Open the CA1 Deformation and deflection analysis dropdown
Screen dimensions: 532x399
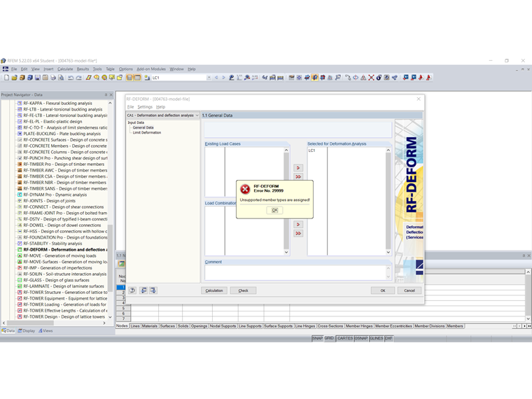pyautogui.click(x=197, y=115)
